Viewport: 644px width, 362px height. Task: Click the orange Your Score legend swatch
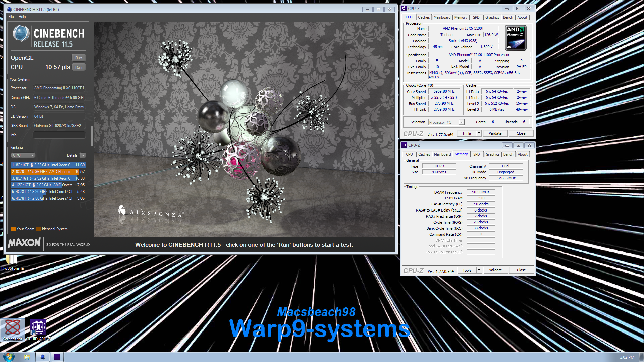[x=13, y=229]
